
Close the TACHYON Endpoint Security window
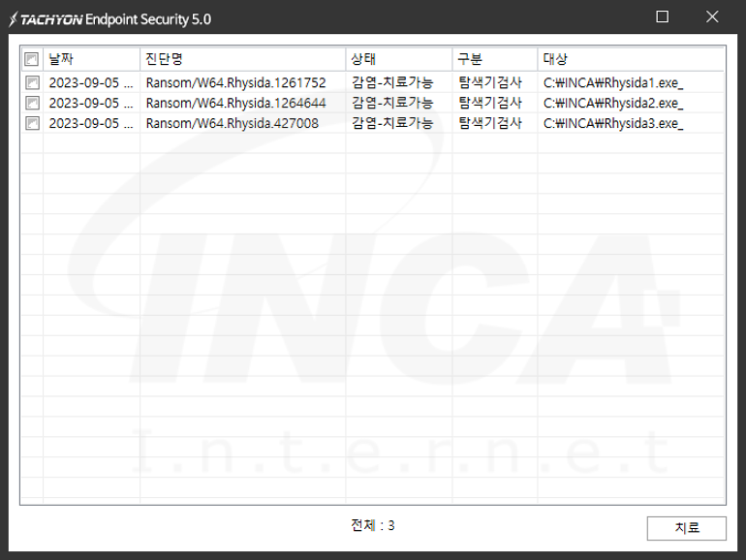[x=712, y=16]
